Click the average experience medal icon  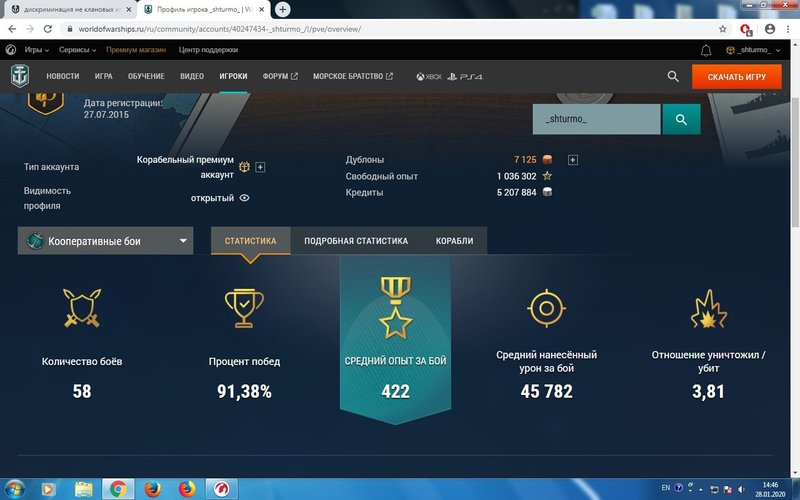click(395, 308)
